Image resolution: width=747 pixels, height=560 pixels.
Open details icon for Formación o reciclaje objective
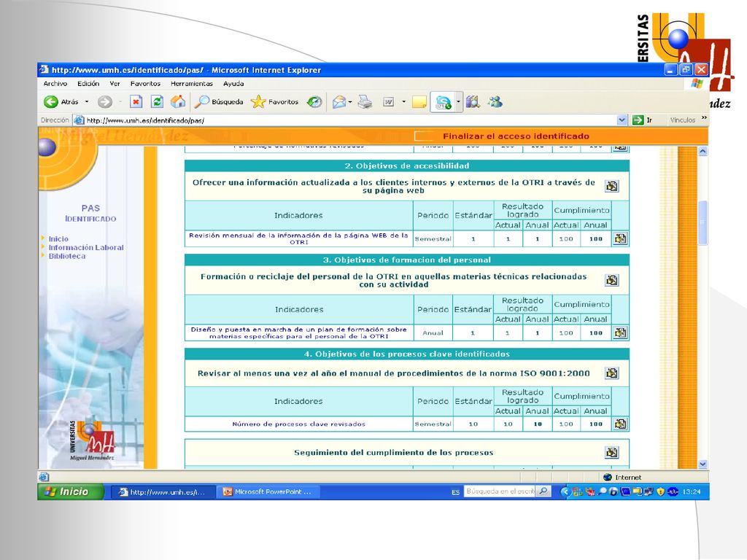[612, 280]
